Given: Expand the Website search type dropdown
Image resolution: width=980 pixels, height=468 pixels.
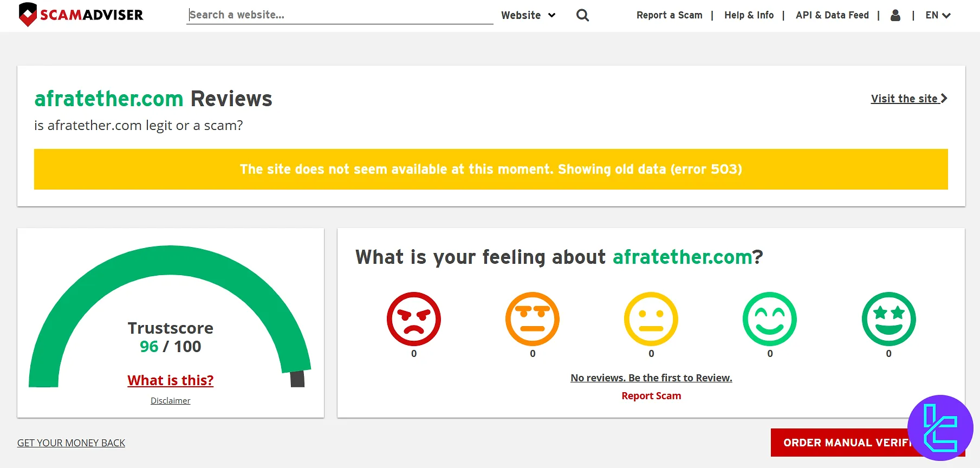Looking at the screenshot, I should tap(528, 15).
